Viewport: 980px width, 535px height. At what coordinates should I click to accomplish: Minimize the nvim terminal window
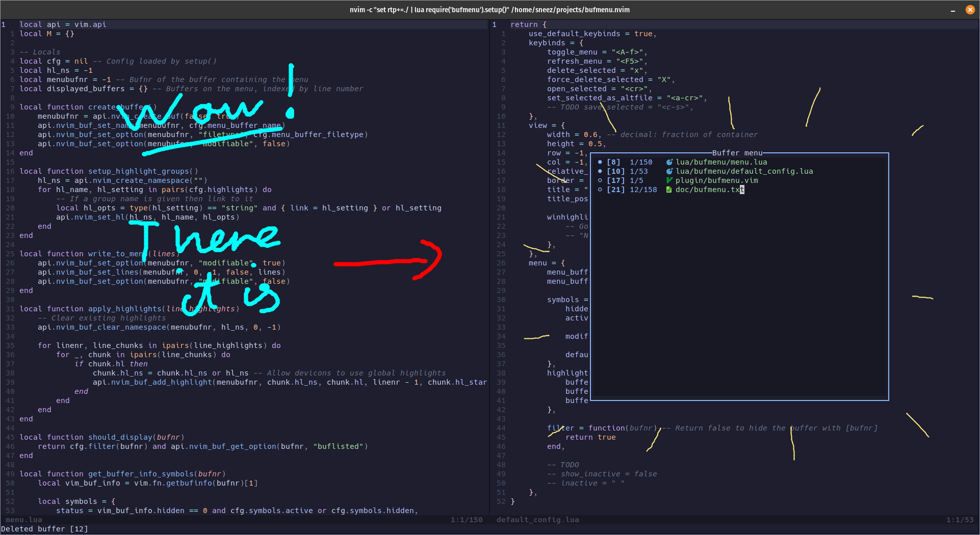(953, 10)
